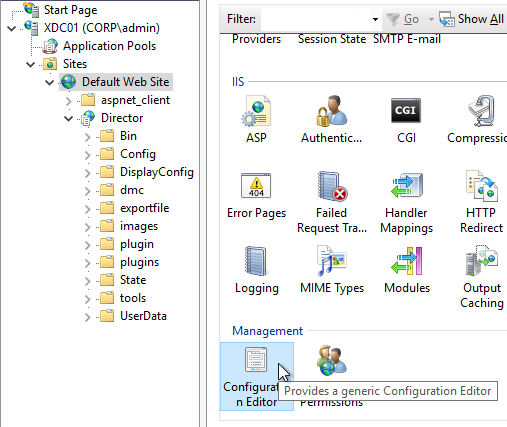The width and height of the screenshot is (507, 427).
Task: Click the Management group heading
Action: point(268,331)
